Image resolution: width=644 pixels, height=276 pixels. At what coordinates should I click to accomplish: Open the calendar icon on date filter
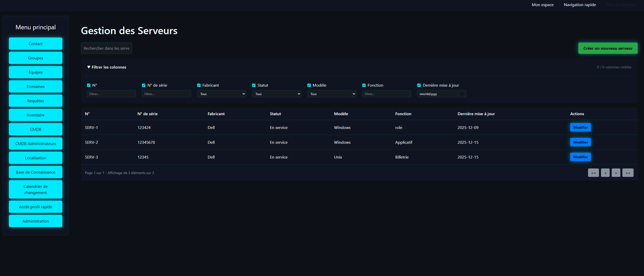click(462, 94)
